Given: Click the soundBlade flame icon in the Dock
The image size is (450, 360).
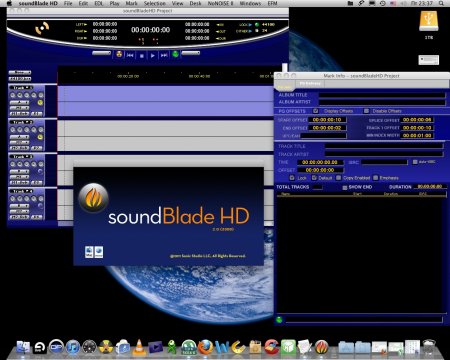Looking at the screenshot, I should [321, 347].
